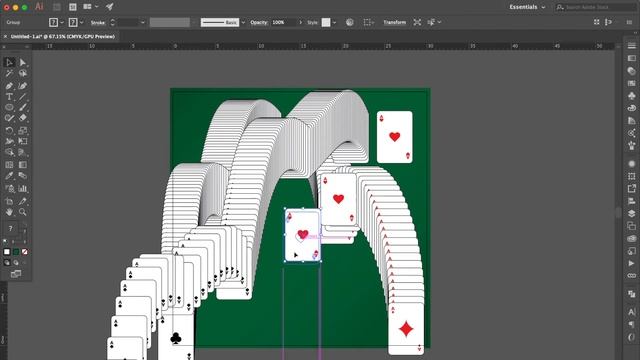The height and width of the screenshot is (360, 640).
Task: Open the Transform panel link
Action: pos(394,22)
